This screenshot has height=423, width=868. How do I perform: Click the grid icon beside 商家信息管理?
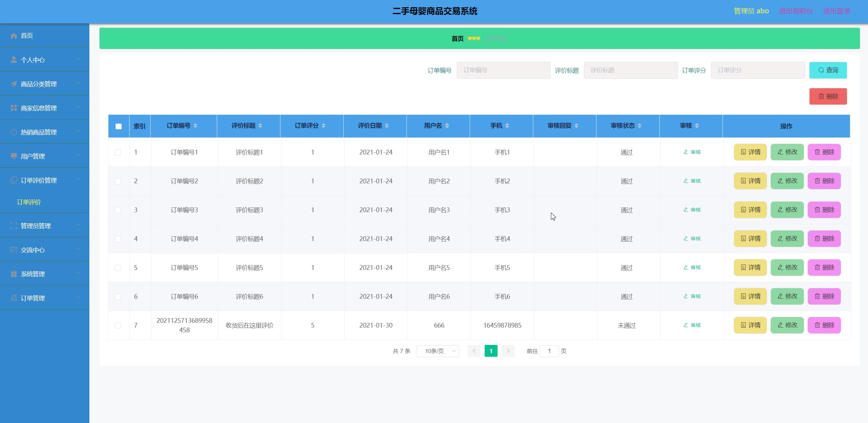click(14, 108)
